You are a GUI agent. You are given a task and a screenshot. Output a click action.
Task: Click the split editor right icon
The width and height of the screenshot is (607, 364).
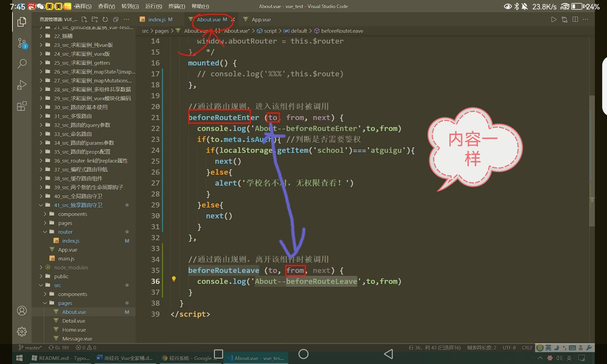tap(575, 19)
